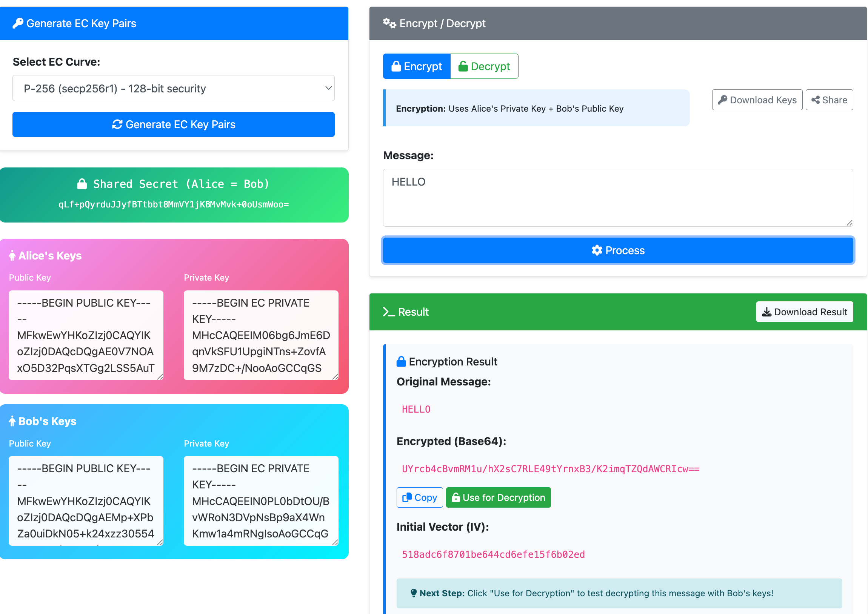The height and width of the screenshot is (614, 868).
Task: Switch to the Encrypt tab
Action: 416,66
